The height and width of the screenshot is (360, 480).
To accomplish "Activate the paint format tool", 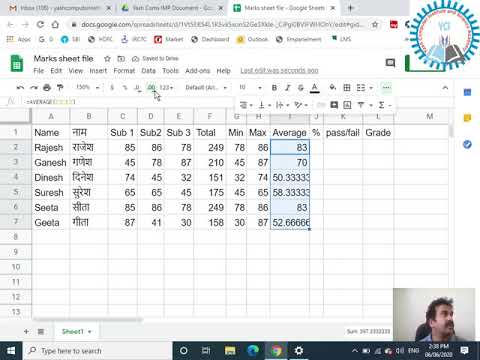I will 60,88.
